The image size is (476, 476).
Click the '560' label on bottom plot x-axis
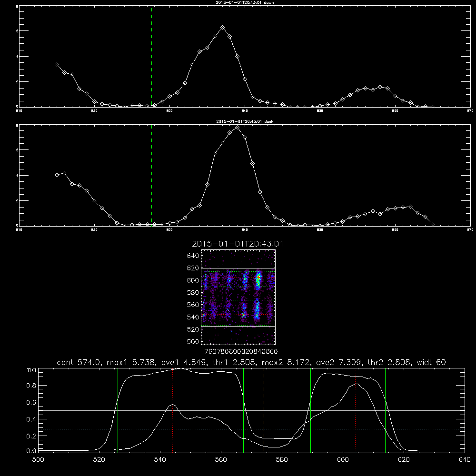pos(221,460)
